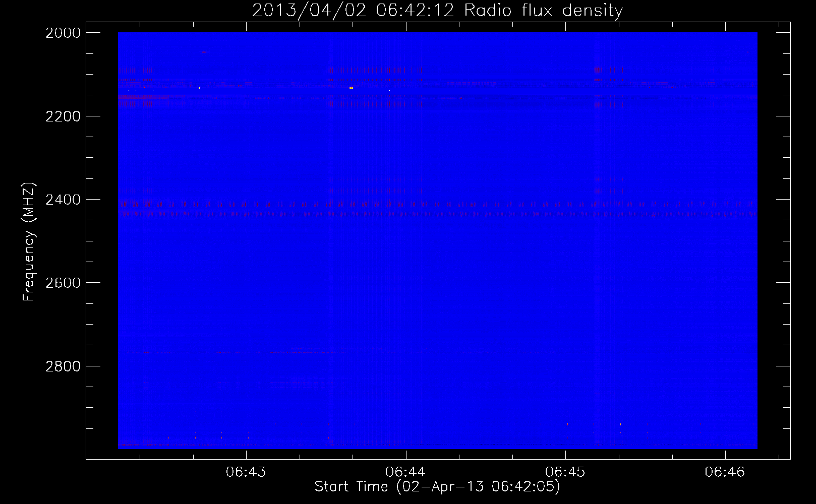Click the 06:43 time tick label
The width and height of the screenshot is (816, 504).
pyautogui.click(x=246, y=472)
